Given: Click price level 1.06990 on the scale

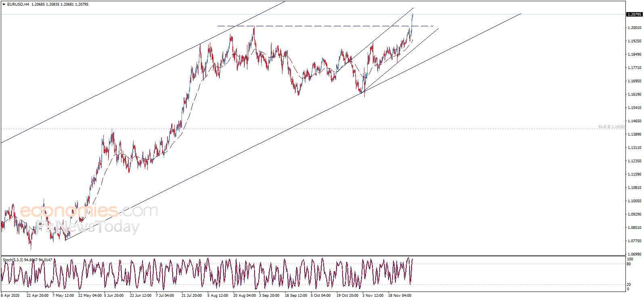Looking at the screenshot, I should (x=635, y=254).
